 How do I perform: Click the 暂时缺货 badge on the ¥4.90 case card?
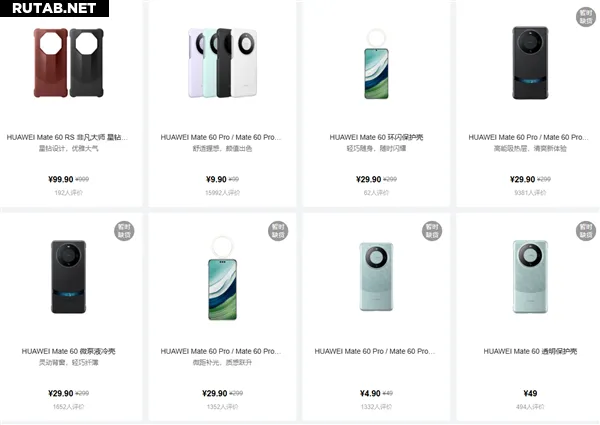pyautogui.click(x=432, y=231)
